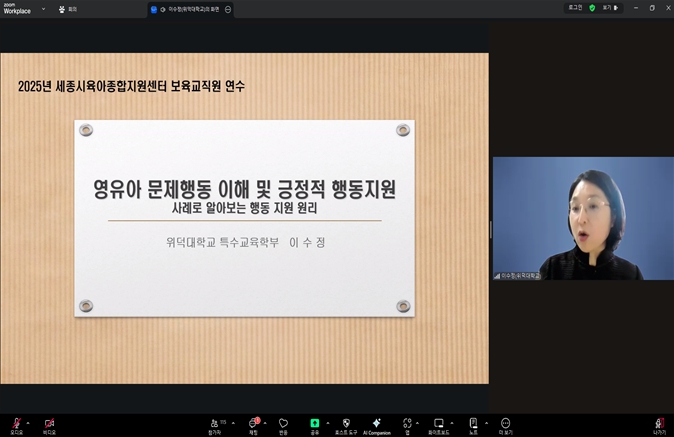Image resolution: width=674 pixels, height=437 pixels.
Task: Open the Zoom Workplace dropdown menu
Action: [x=43, y=9]
